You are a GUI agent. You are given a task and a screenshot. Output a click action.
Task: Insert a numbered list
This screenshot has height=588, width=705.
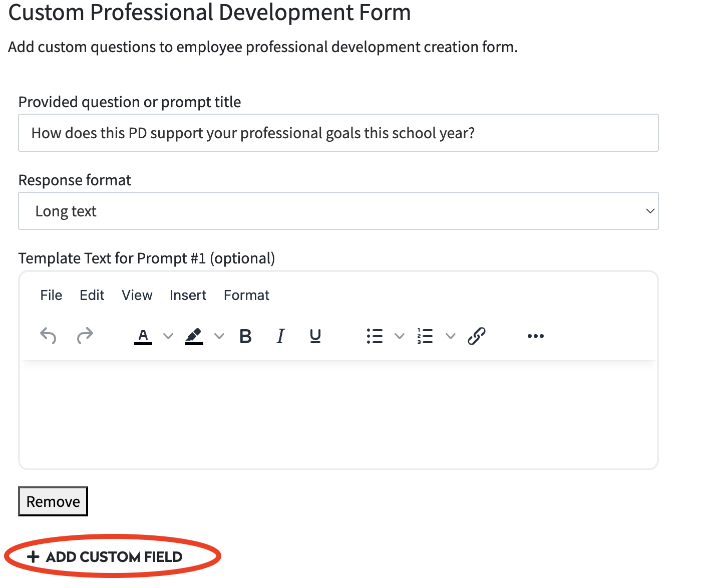[x=425, y=336]
